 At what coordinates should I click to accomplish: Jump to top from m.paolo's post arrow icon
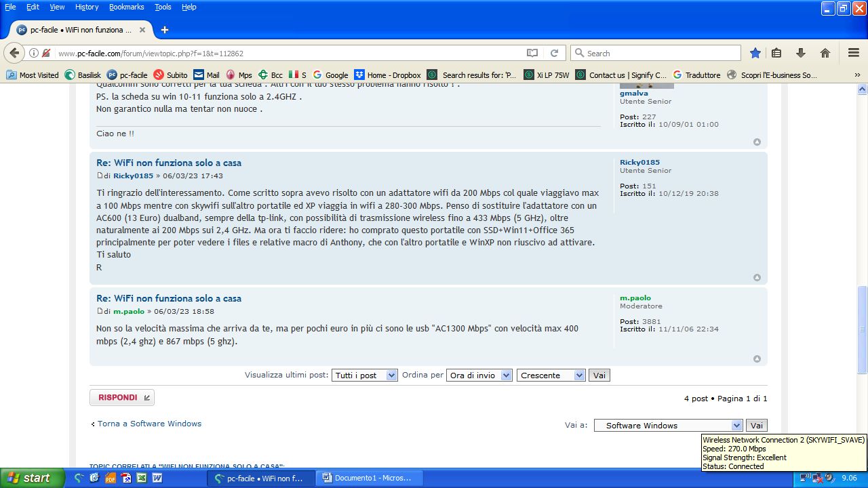(757, 359)
